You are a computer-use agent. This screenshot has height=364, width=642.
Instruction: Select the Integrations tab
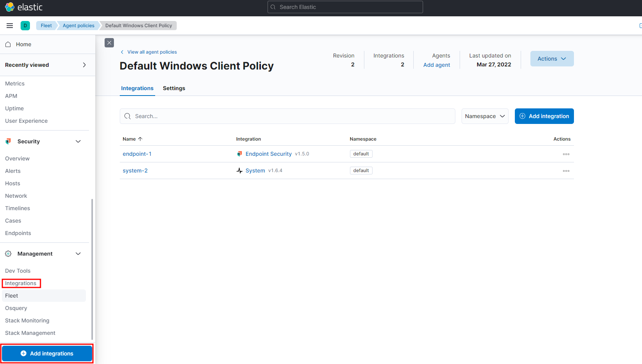(x=137, y=88)
